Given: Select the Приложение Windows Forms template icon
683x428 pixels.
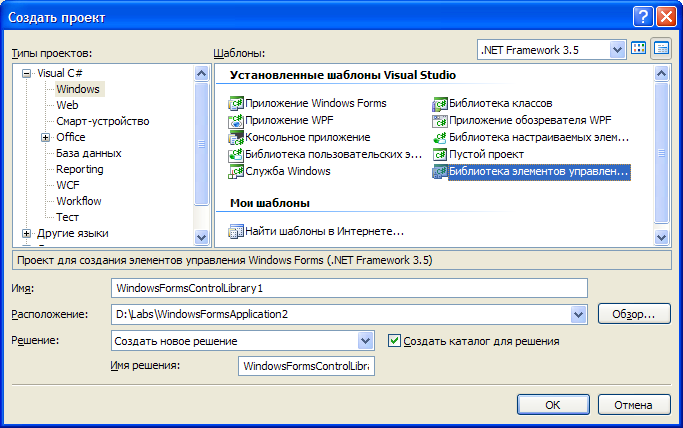Looking at the screenshot, I should 236,104.
